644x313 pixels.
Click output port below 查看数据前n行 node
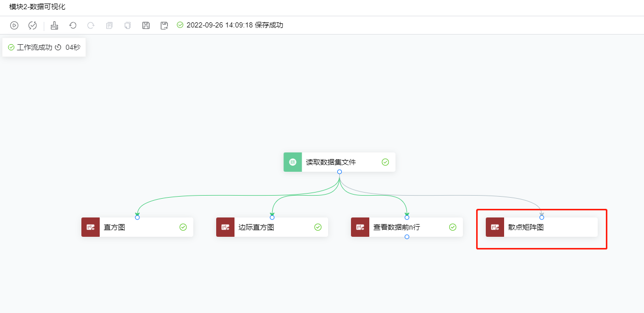(x=407, y=237)
